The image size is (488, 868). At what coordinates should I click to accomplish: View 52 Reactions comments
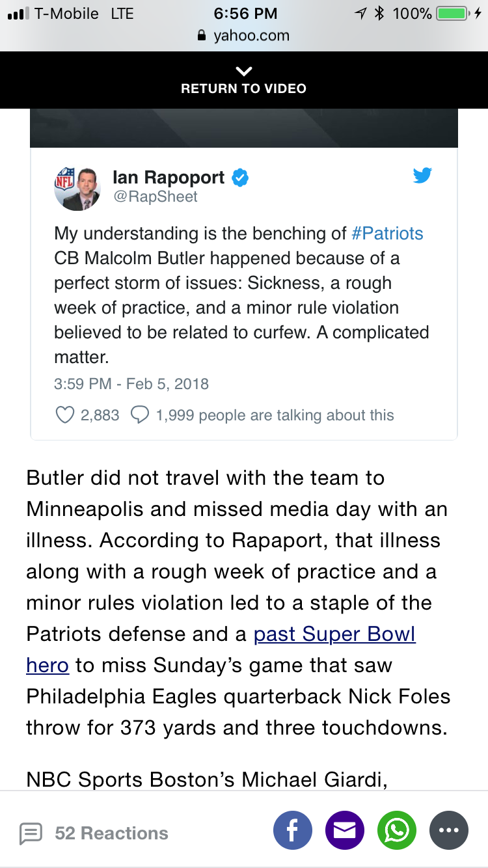click(111, 833)
